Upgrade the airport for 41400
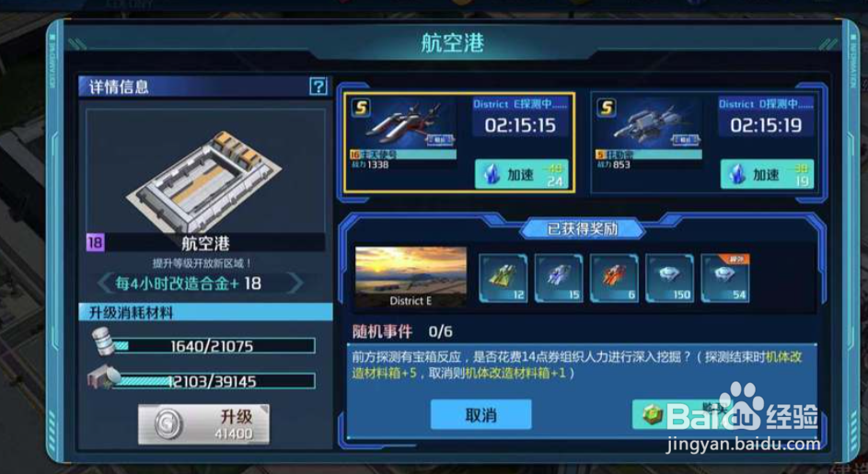 coord(203,424)
